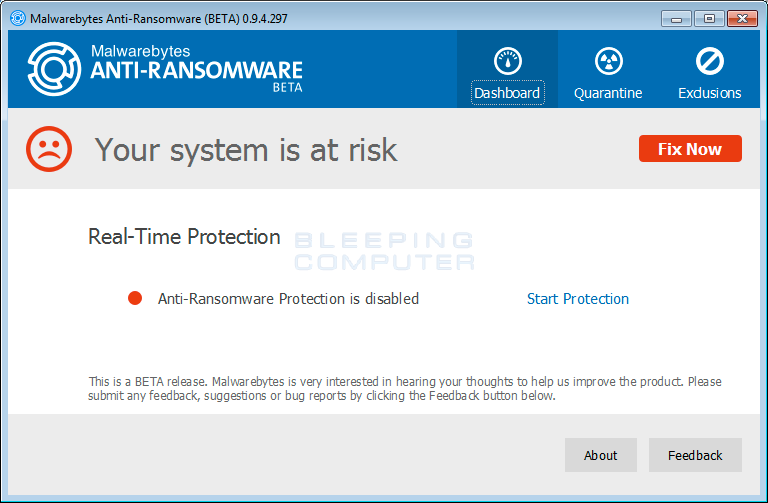Click the Exclusions prohibited-circle icon
The height and width of the screenshot is (503, 768).
[x=709, y=61]
